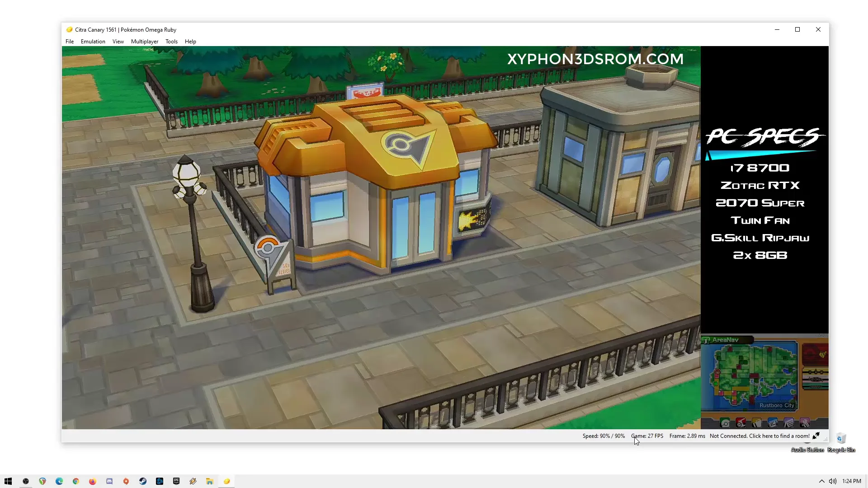868x488 pixels.
Task: Click the multiplayer connection plug icon
Action: [x=816, y=436]
